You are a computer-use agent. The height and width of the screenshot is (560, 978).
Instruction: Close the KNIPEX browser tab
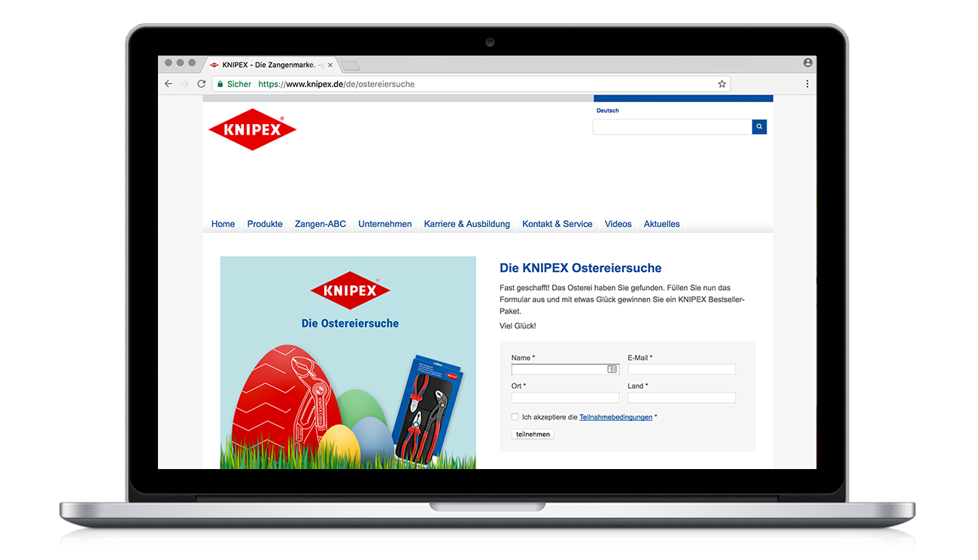tap(330, 65)
